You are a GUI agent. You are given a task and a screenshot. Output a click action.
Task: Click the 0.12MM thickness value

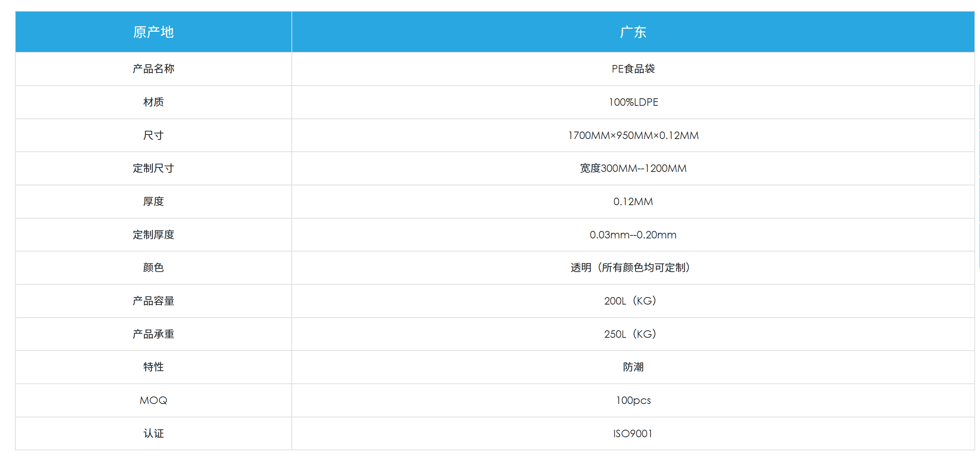coord(633,201)
